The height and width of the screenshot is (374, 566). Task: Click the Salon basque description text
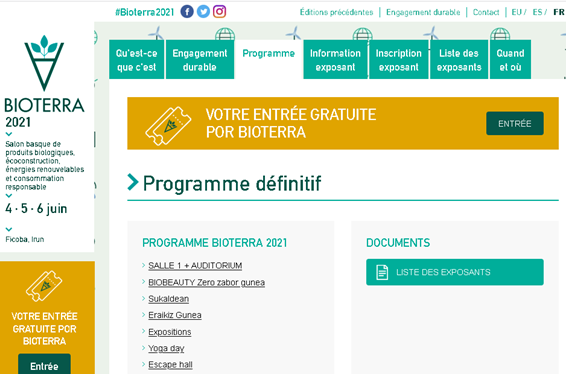(x=44, y=165)
